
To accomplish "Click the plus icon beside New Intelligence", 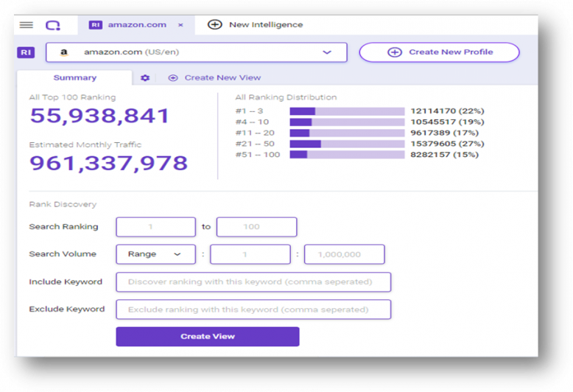I will point(215,24).
